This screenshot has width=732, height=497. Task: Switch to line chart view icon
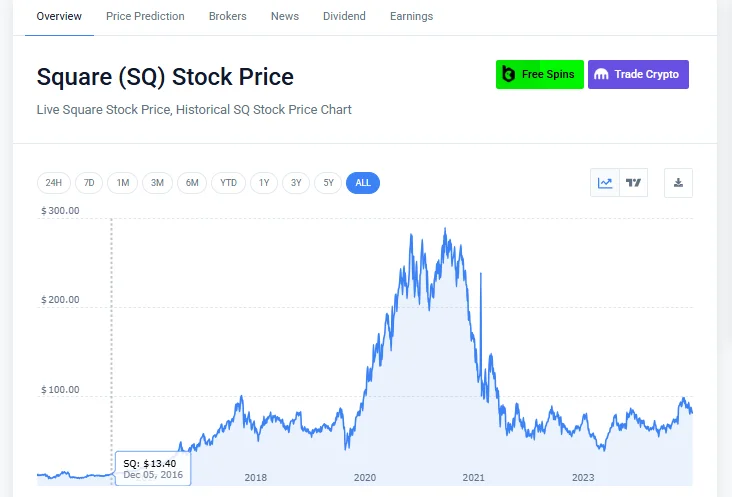click(605, 183)
